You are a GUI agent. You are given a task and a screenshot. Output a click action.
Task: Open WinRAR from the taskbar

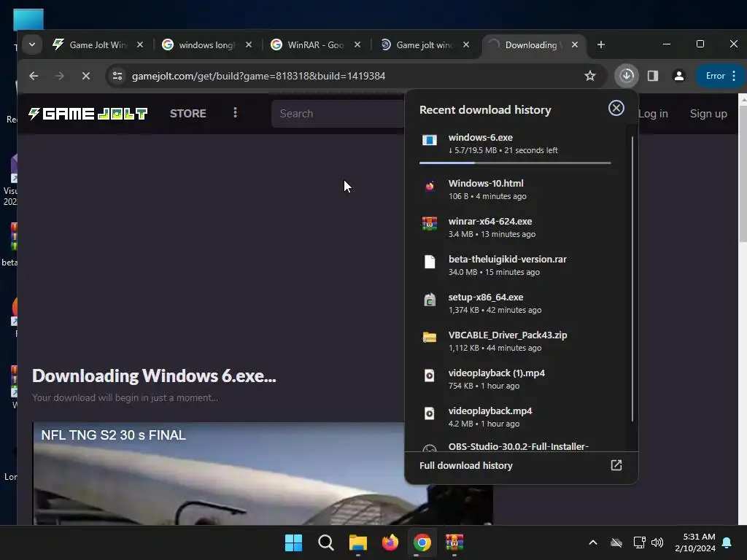click(454, 542)
